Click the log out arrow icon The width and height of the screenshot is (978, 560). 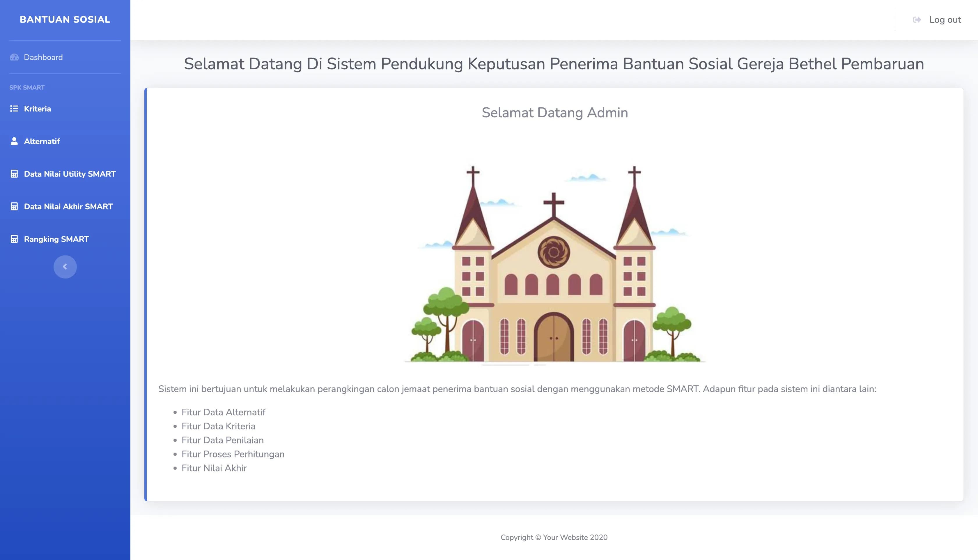tap(917, 20)
